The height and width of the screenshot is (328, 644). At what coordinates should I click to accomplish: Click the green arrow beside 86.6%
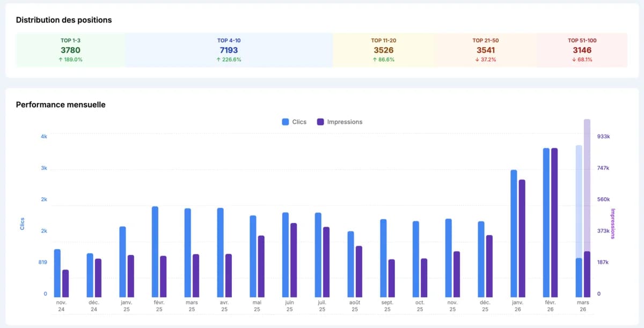point(374,59)
